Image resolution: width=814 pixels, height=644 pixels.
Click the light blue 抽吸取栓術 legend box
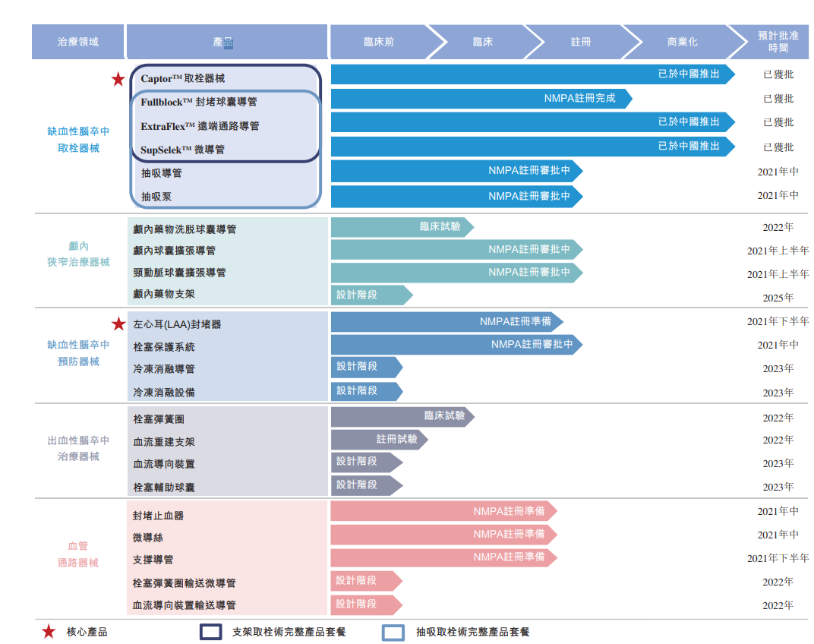point(393,631)
